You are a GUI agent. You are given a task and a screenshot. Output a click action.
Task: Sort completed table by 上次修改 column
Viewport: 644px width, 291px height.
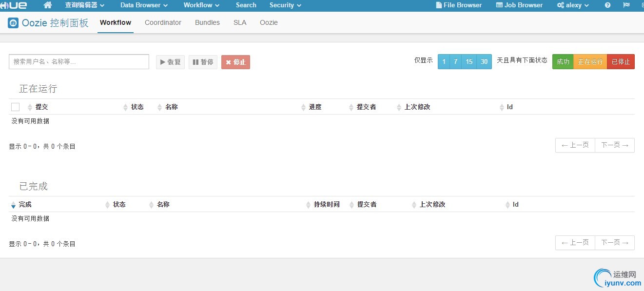432,205
